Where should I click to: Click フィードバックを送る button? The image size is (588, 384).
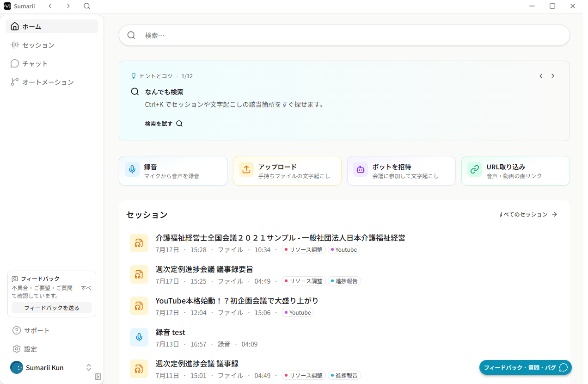point(52,308)
